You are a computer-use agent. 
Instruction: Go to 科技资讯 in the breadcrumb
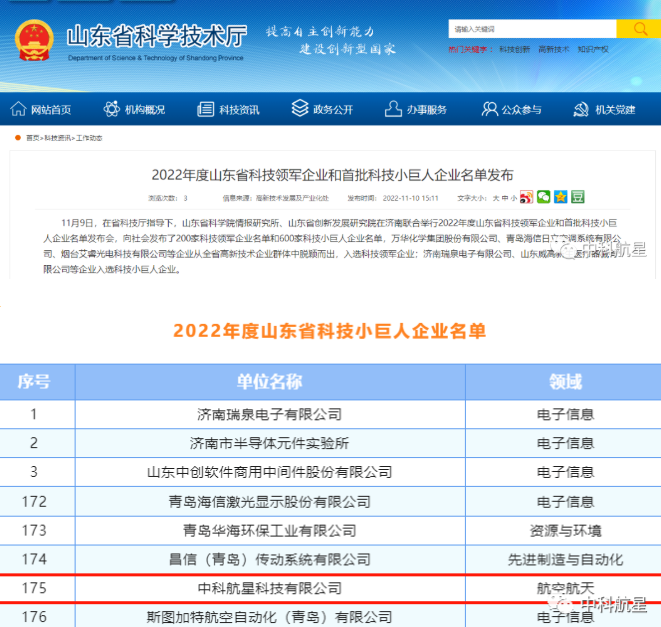(x=57, y=138)
